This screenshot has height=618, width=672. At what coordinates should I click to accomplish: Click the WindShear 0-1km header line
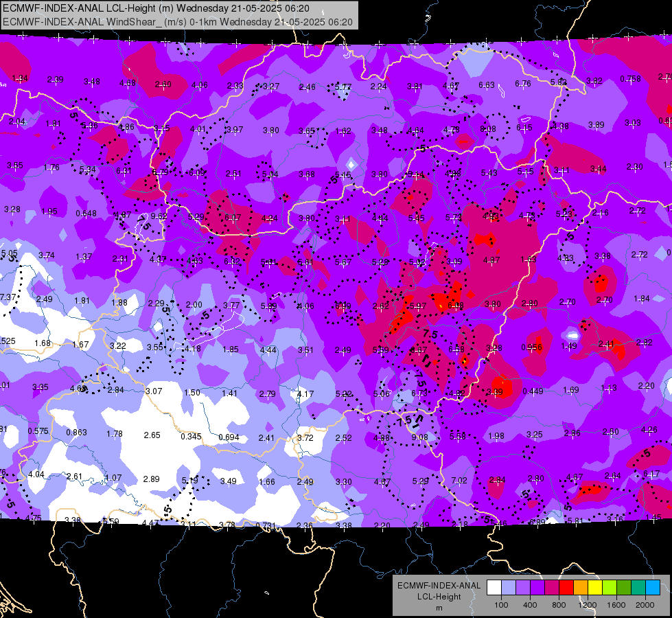pos(178,22)
